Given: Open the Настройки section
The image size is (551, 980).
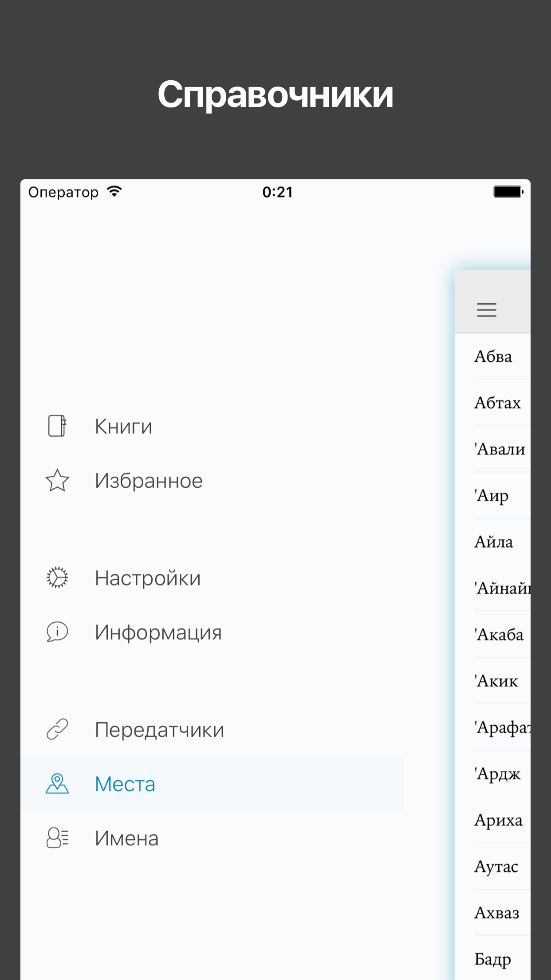Looking at the screenshot, I should 147,578.
